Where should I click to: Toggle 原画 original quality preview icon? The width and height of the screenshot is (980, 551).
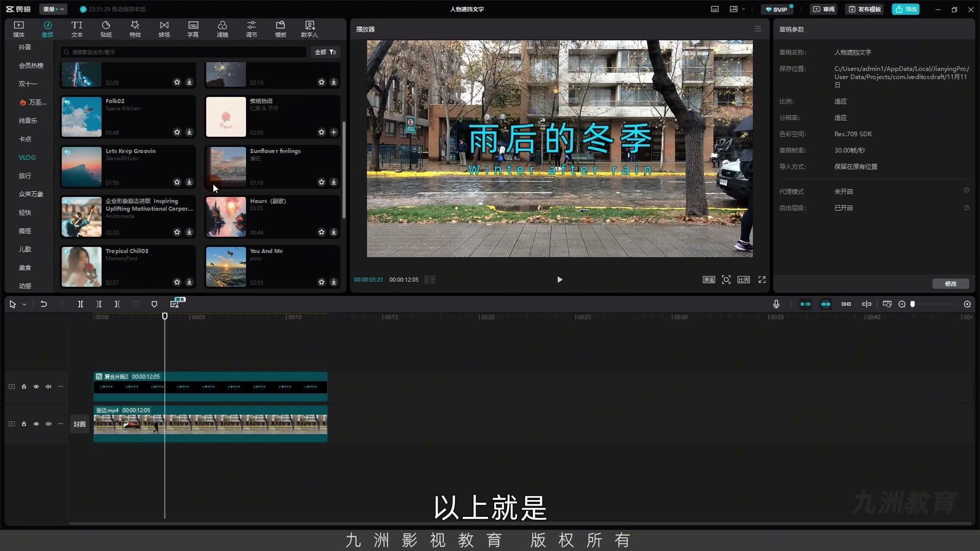click(x=708, y=280)
